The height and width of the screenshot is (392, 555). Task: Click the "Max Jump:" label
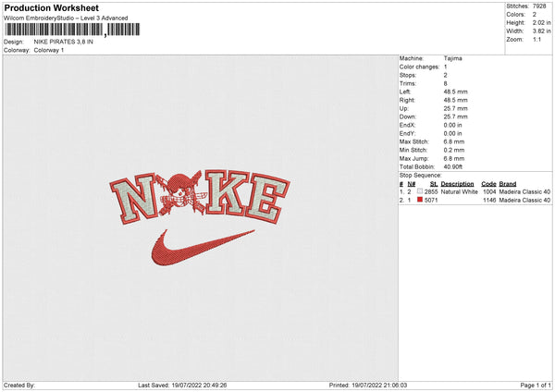click(413, 158)
